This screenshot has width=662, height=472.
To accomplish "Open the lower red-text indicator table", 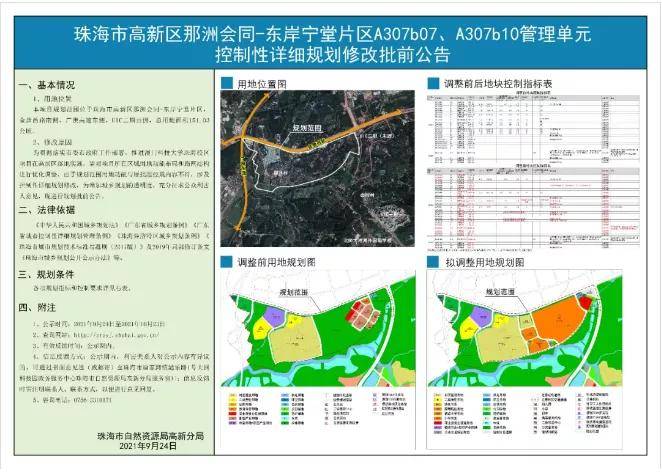I will point(534,207).
